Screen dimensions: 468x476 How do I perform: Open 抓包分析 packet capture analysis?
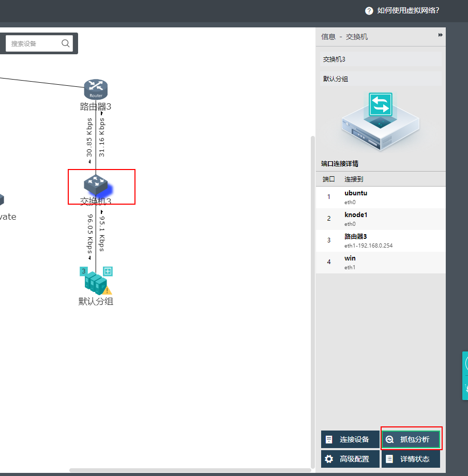tap(411, 439)
